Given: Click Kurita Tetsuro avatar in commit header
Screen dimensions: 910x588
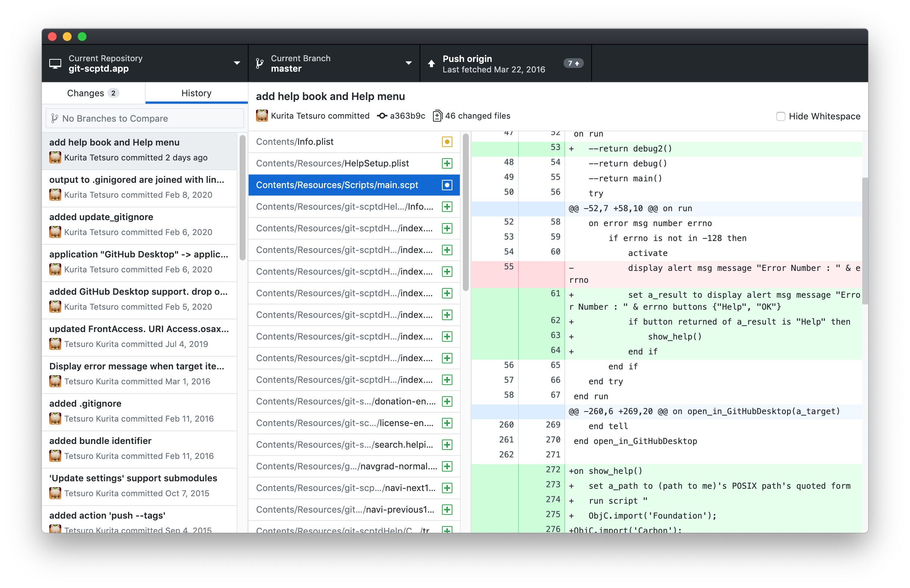Looking at the screenshot, I should (x=262, y=116).
